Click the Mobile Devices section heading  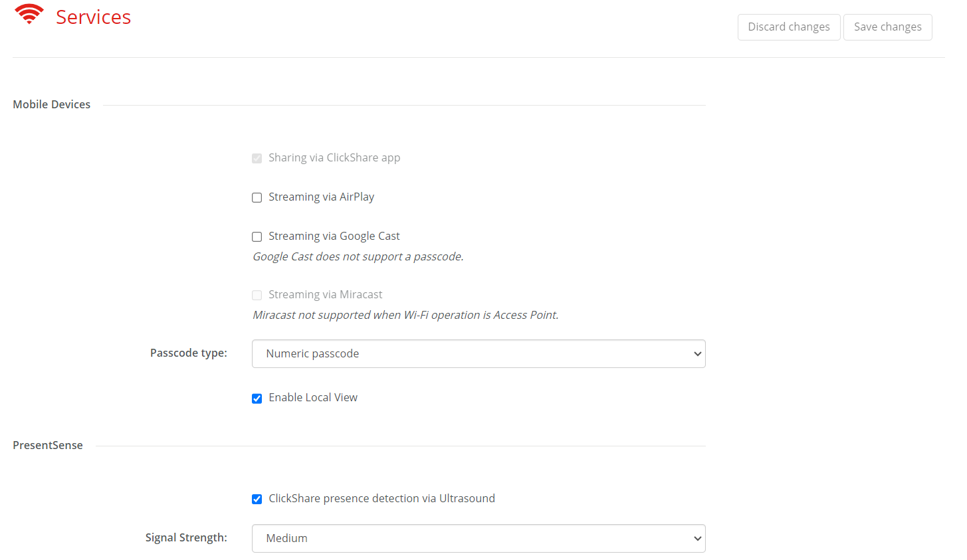pos(52,104)
